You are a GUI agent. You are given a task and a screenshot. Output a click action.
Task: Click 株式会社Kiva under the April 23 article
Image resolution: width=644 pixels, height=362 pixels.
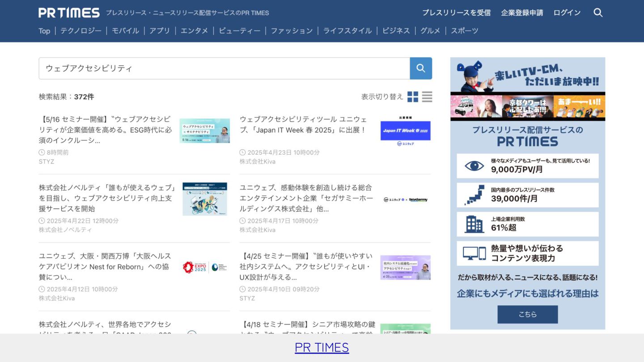coord(258,162)
